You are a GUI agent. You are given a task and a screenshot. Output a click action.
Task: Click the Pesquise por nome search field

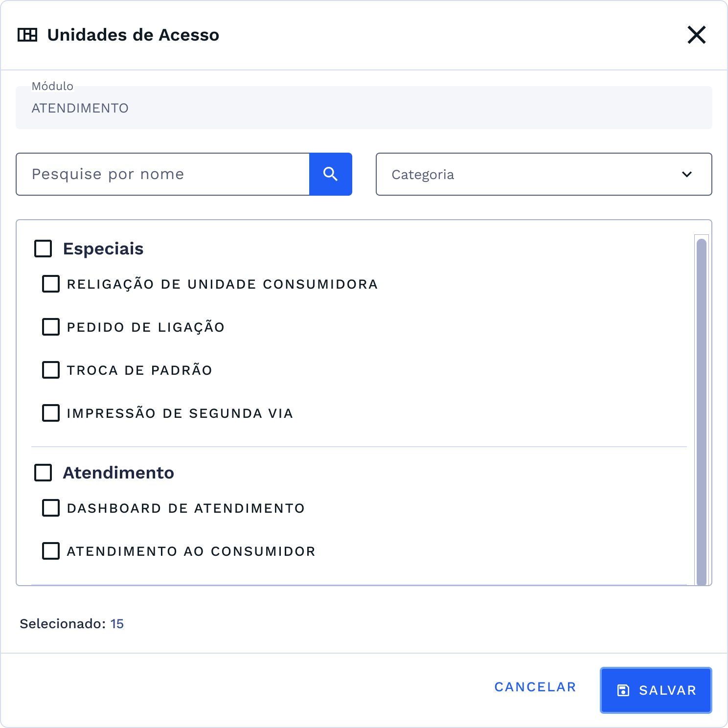point(161,174)
